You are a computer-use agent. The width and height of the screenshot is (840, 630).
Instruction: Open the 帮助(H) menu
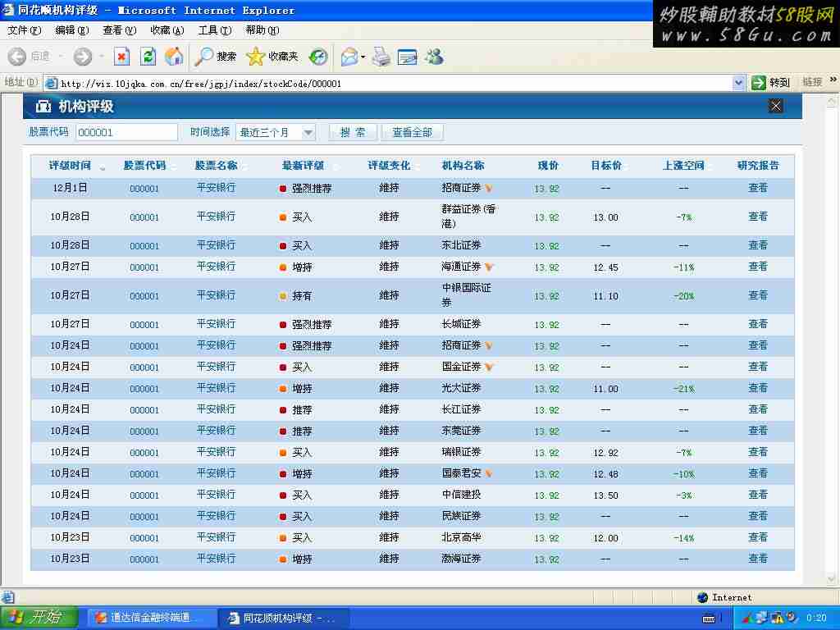[x=262, y=30]
